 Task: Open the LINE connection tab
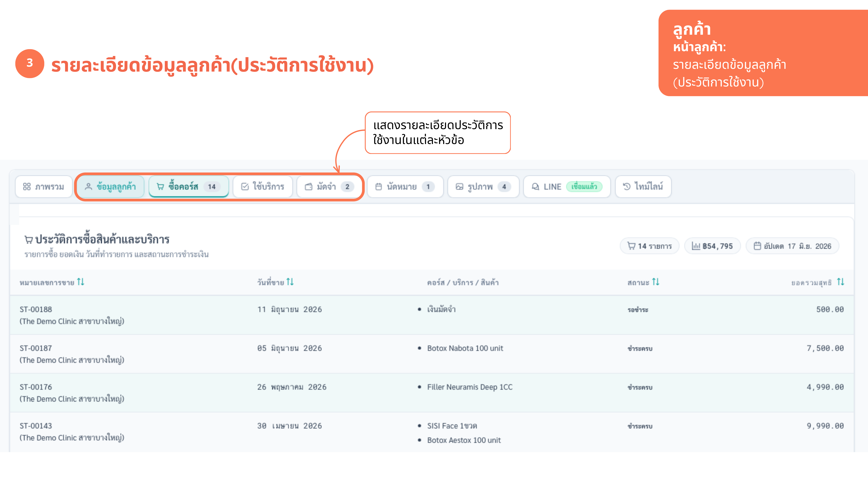tap(567, 187)
